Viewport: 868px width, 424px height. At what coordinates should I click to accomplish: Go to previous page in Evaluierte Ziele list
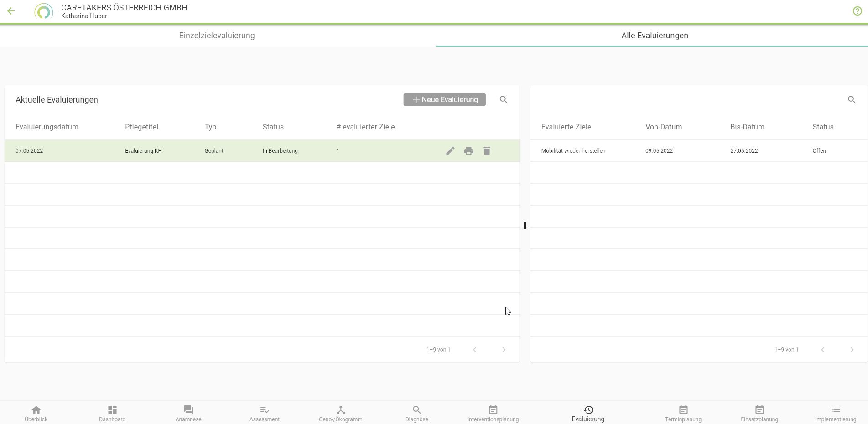tap(823, 350)
